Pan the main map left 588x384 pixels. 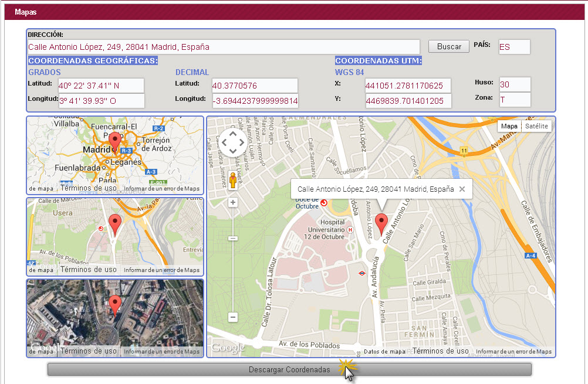pyautogui.click(x=224, y=142)
